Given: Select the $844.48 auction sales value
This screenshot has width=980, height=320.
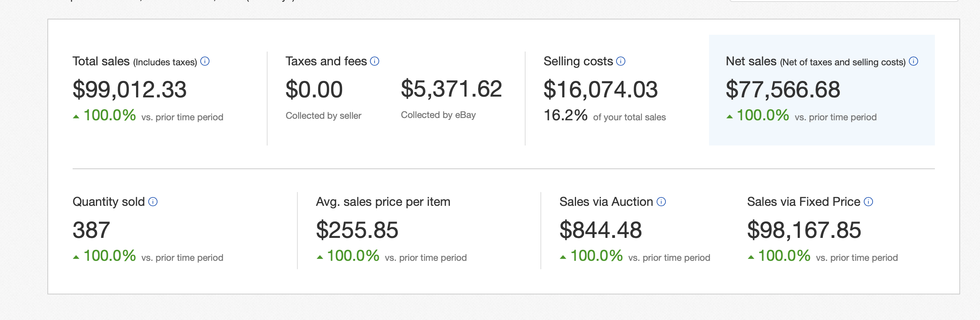Looking at the screenshot, I should (x=601, y=230).
